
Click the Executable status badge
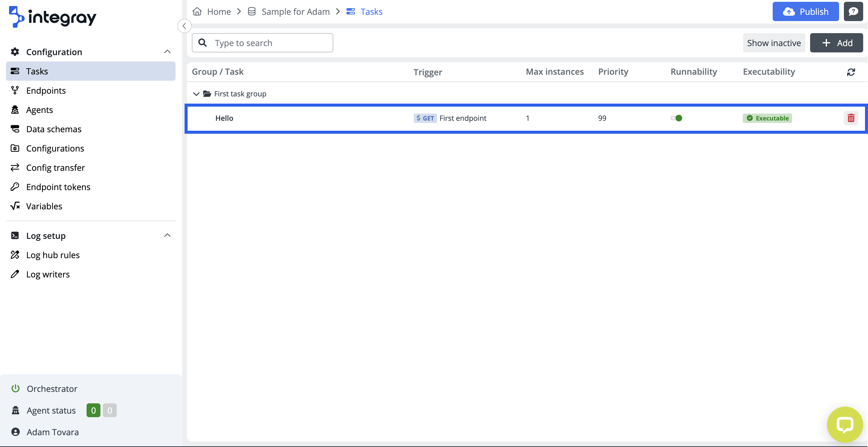click(x=767, y=118)
